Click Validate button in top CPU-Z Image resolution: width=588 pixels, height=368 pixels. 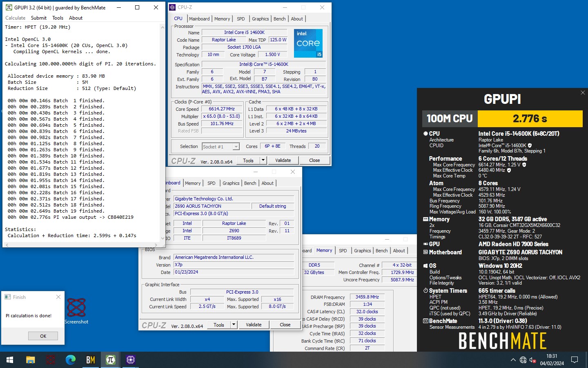pos(283,160)
